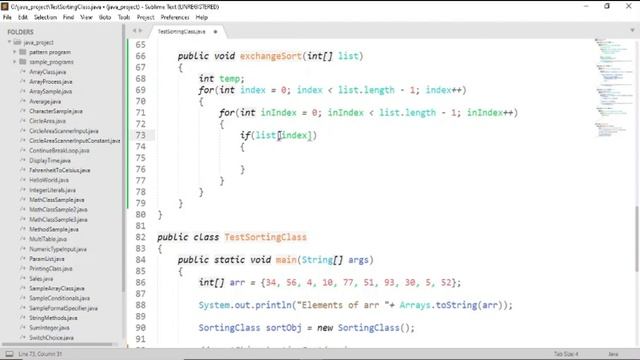
Task: Open Average.java in sidebar
Action: click(45, 101)
